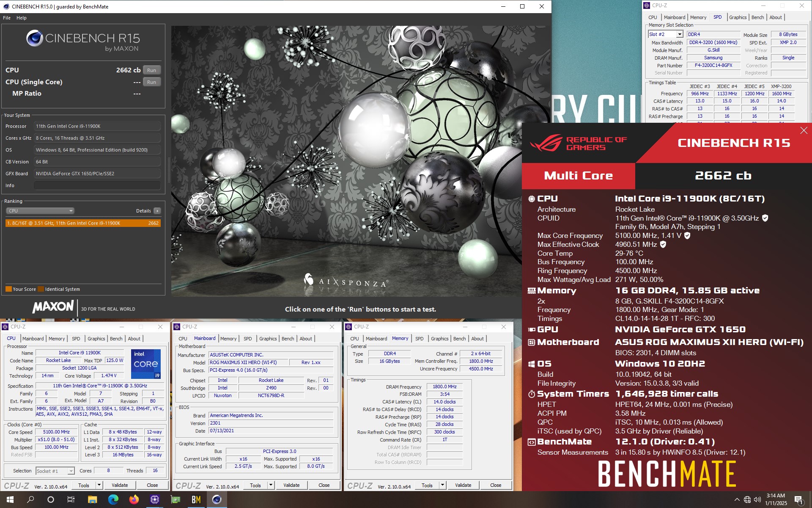The height and width of the screenshot is (508, 812).
Task: Open File Explorer from taskbar
Action: (x=92, y=500)
